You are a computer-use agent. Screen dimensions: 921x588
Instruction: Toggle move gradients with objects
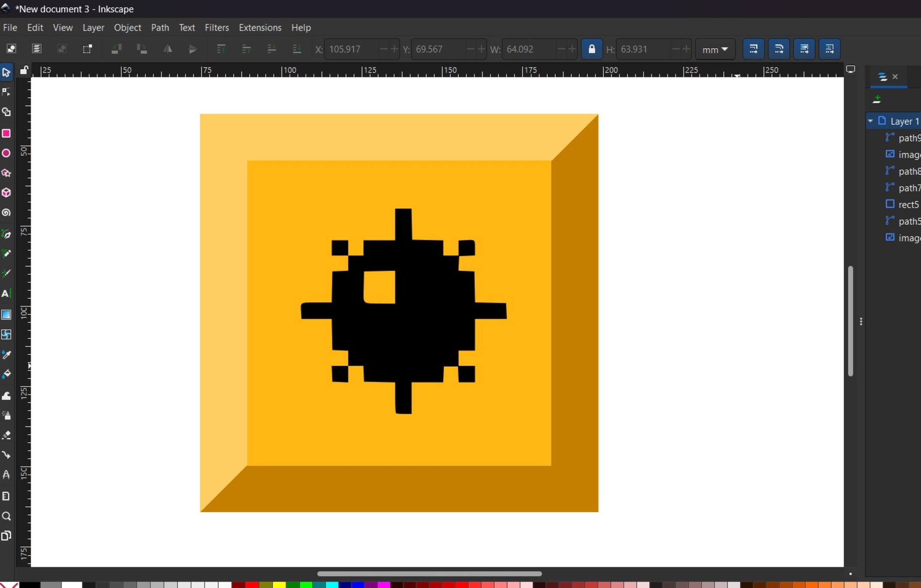(804, 49)
